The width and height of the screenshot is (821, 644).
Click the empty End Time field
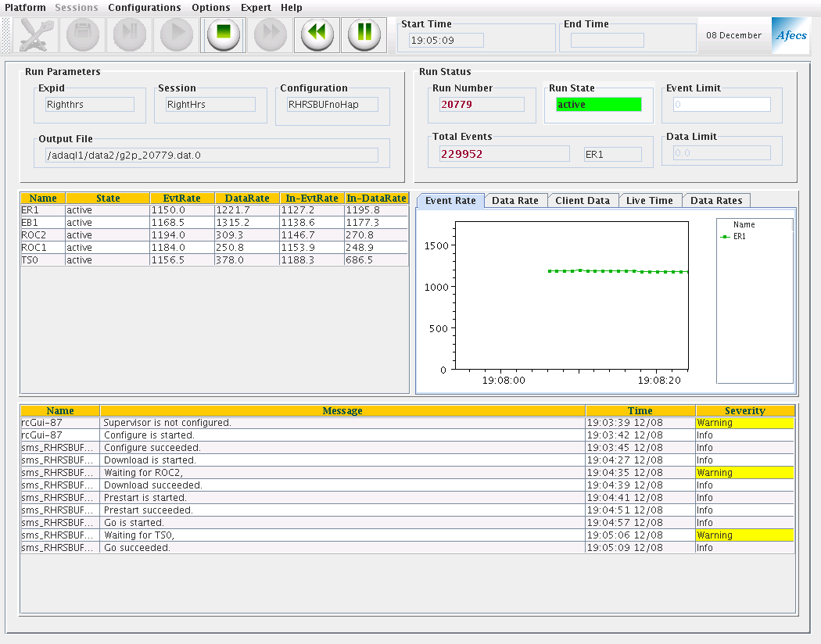608,41
